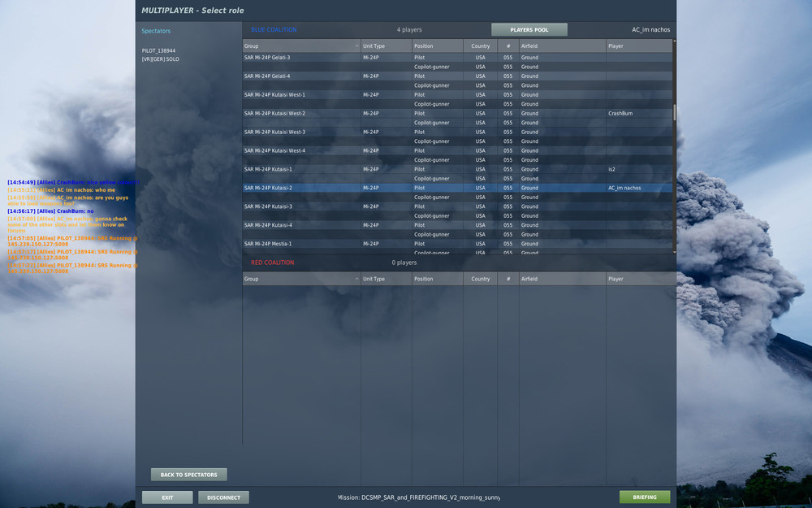Sort red coalition by Position header
812x508 pixels.
438,279
